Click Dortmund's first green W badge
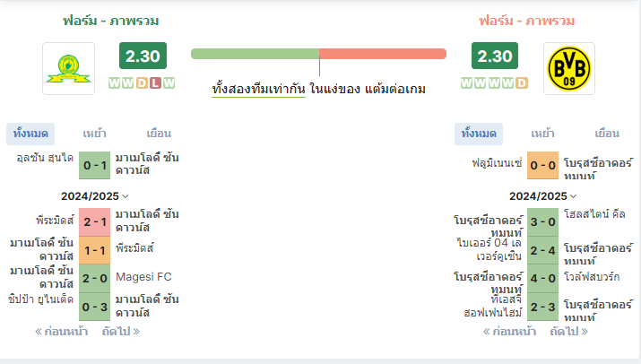Image resolution: width=641 pixels, height=364 pixels. (x=466, y=83)
